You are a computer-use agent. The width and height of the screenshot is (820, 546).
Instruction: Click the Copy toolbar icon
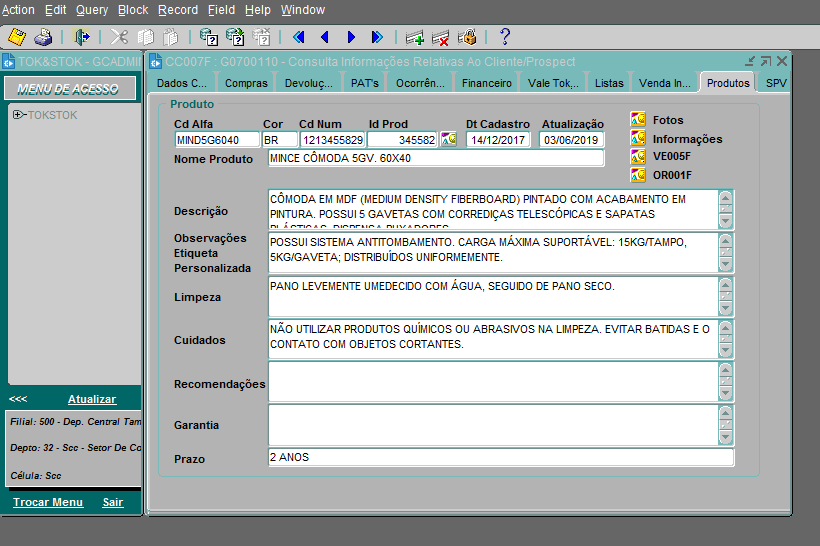click(x=145, y=37)
